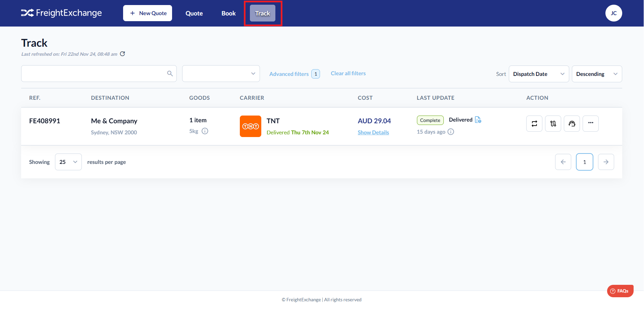The height and width of the screenshot is (309, 644).
Task: Click the 1 item goods text
Action: pyautogui.click(x=198, y=120)
